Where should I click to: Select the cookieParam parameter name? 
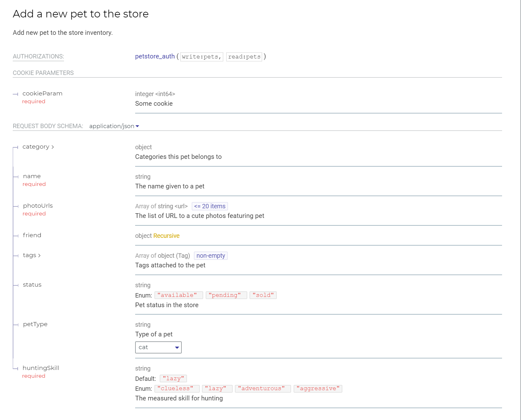[42, 94]
